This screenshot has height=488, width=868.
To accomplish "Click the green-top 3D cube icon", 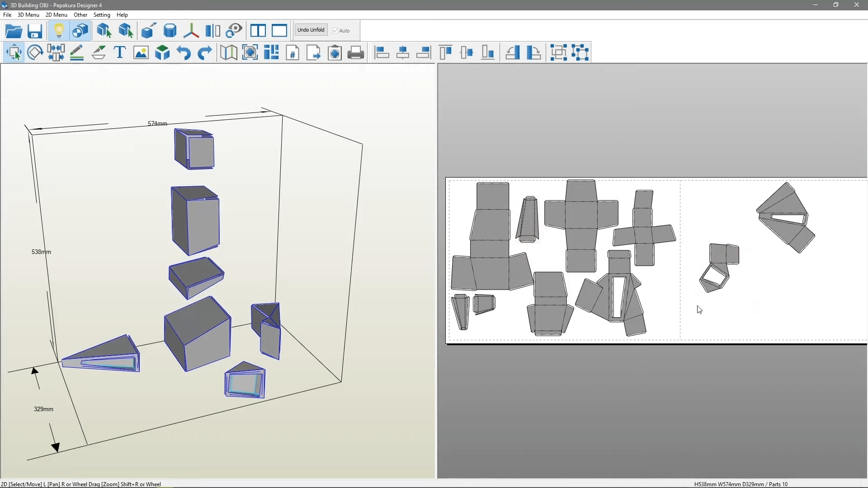I will [x=162, y=52].
